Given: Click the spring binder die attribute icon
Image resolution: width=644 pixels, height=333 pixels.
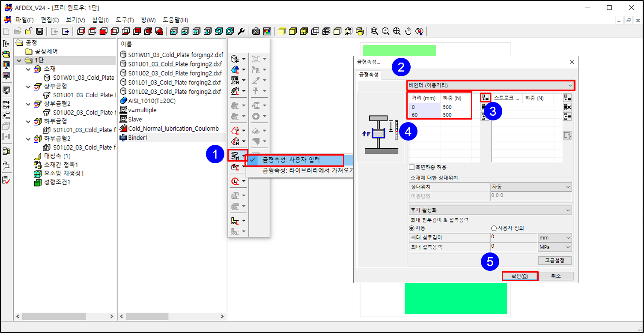Looking at the screenshot, I should (x=234, y=155).
